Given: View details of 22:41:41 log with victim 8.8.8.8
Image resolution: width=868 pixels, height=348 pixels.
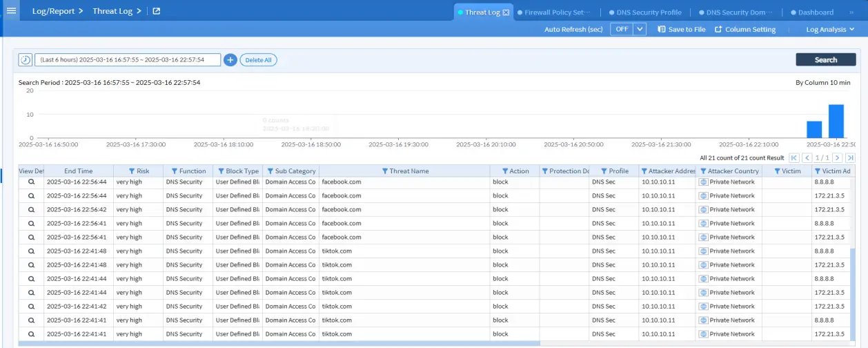Looking at the screenshot, I should pyautogui.click(x=31, y=320).
